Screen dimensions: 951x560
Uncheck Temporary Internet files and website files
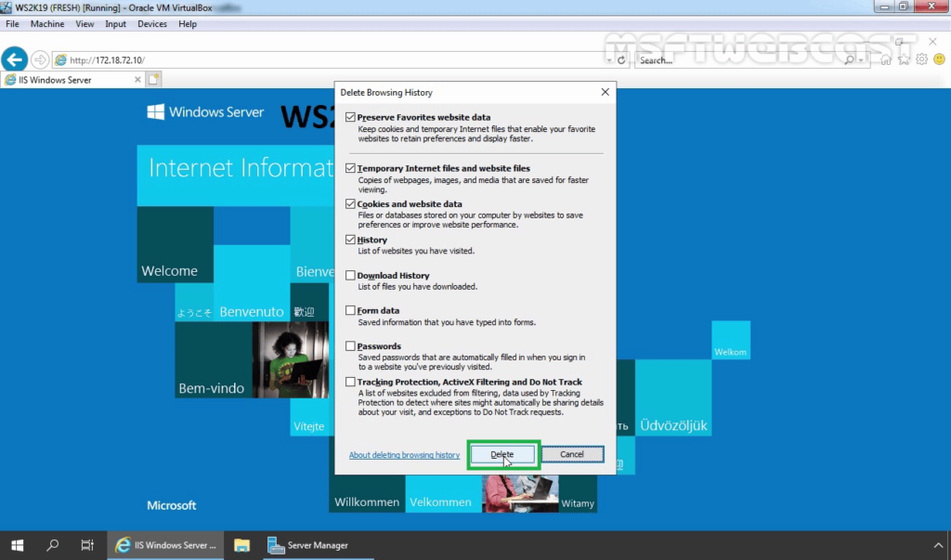pos(350,168)
